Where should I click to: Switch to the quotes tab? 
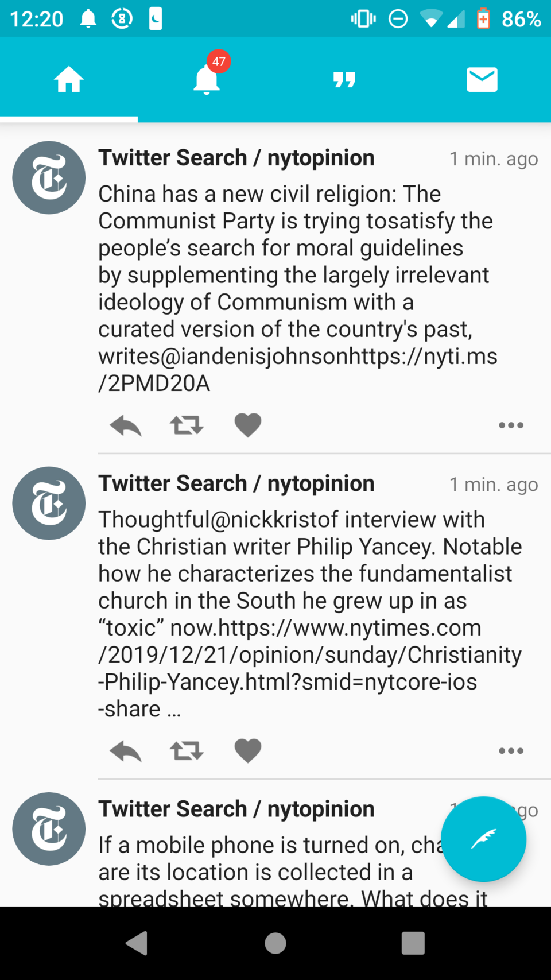point(344,79)
